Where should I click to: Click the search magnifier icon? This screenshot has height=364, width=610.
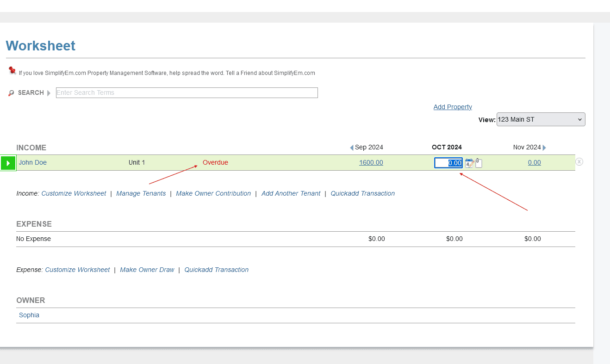click(x=11, y=93)
